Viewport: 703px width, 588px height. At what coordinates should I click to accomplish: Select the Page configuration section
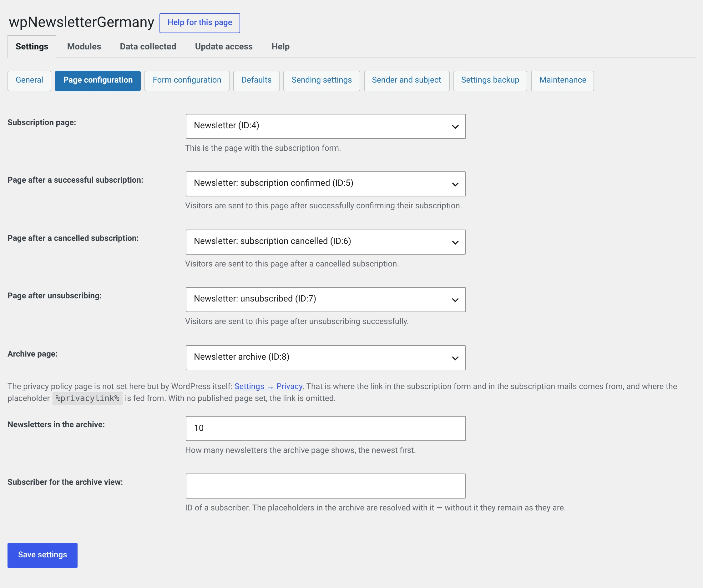click(x=98, y=80)
